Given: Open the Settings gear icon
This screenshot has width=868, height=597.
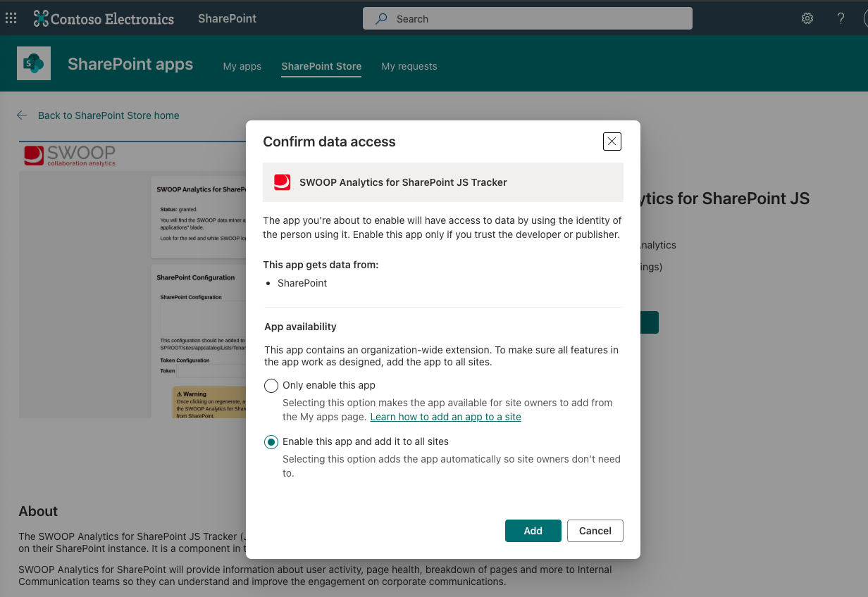Looking at the screenshot, I should click(807, 18).
